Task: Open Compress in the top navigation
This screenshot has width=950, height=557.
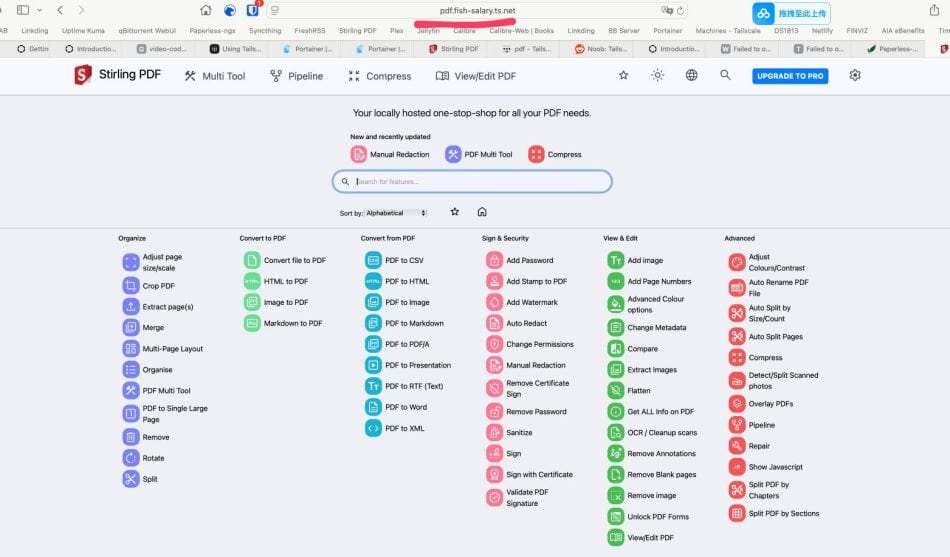Action: (380, 76)
